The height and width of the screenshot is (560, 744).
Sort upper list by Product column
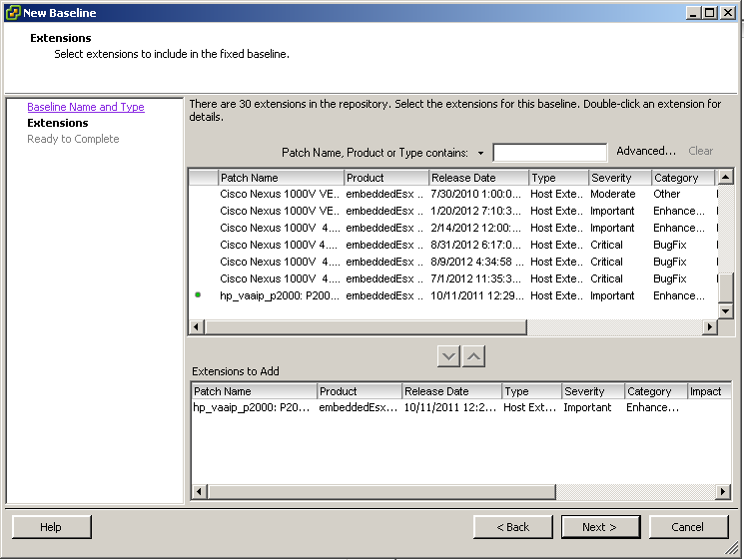[x=386, y=178]
